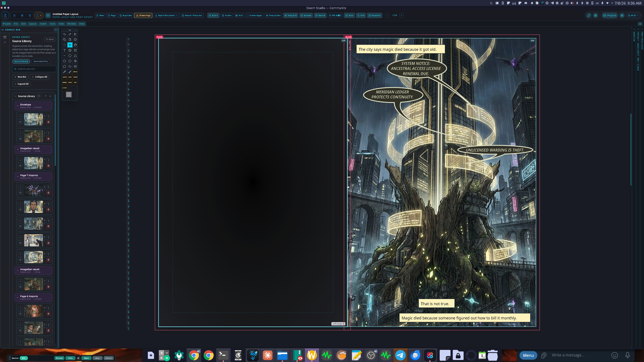Choose the Scissors cut tool
Image resolution: width=644 pixels, height=362 pixels.
coord(75,34)
